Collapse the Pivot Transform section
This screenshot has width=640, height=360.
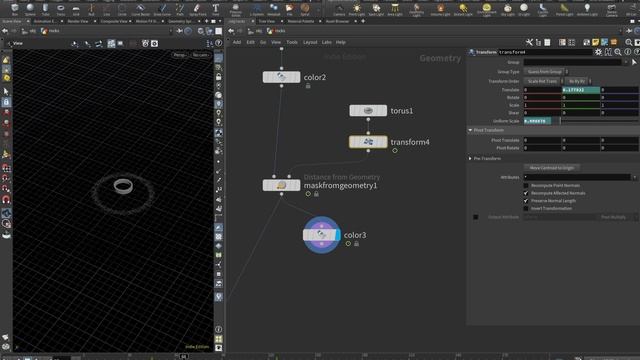coord(470,130)
